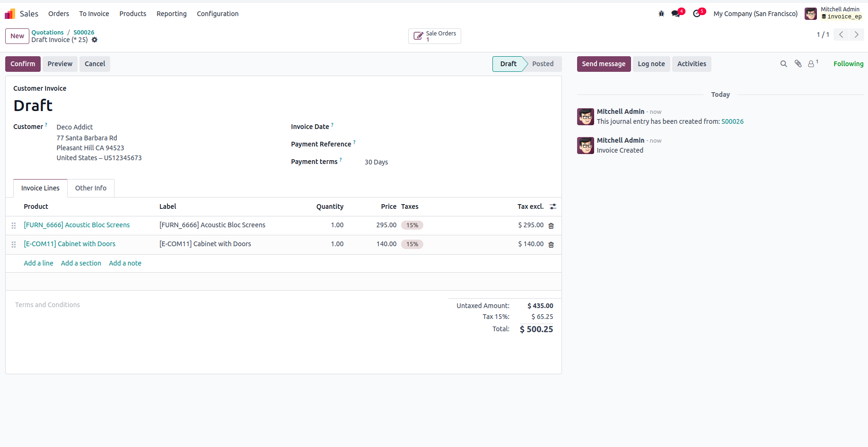This screenshot has height=447, width=868.
Task: Open the Reporting menu
Action: coord(171,14)
